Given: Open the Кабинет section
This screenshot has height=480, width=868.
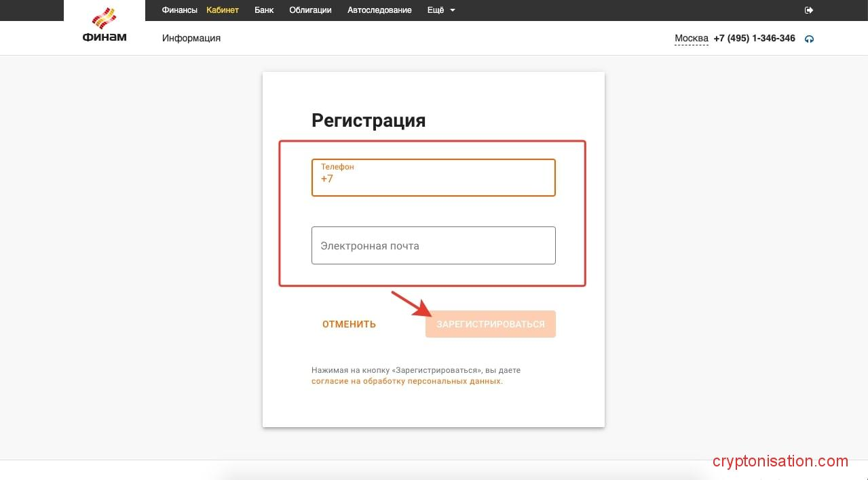Looking at the screenshot, I should (x=223, y=9).
